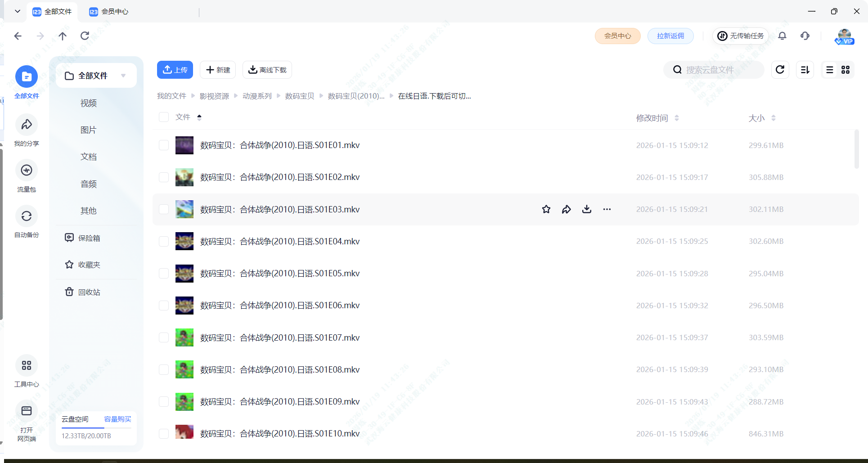Check the box for S01E07.mkv
Viewport: 868px width, 463px height.
[x=164, y=337]
